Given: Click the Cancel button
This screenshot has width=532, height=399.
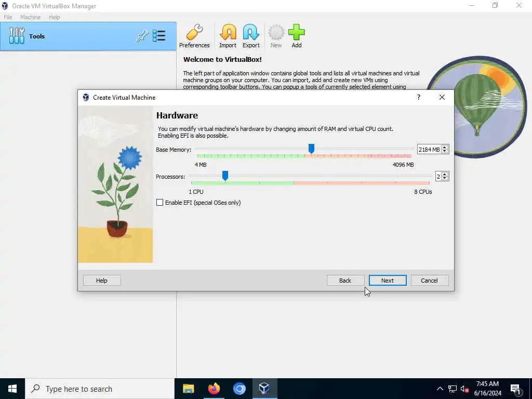Looking at the screenshot, I should [430, 280].
